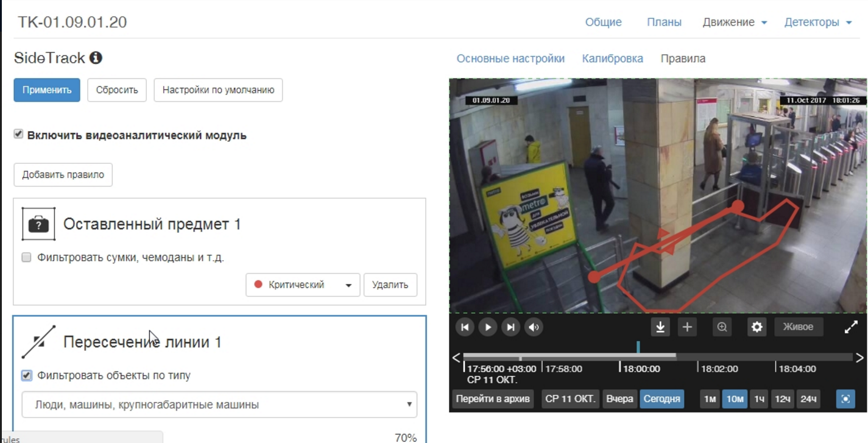Select Вчера in timeline
Image resolution: width=868 pixels, height=443 pixels.
tap(619, 399)
